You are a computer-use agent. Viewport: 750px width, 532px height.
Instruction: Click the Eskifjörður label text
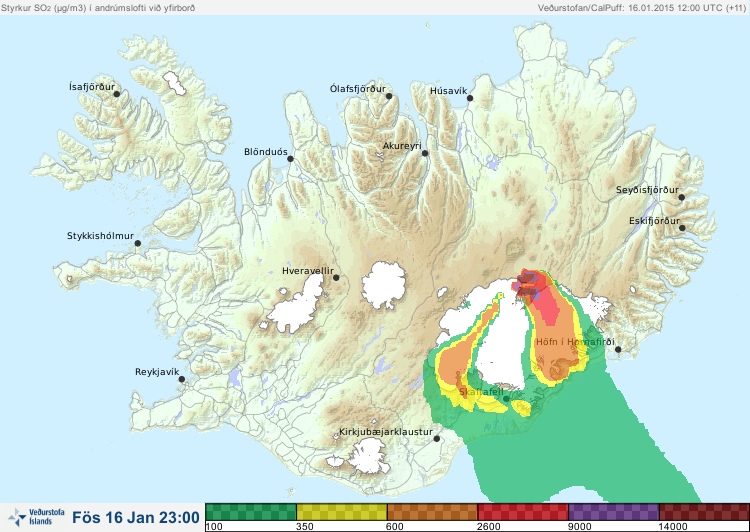click(x=654, y=221)
